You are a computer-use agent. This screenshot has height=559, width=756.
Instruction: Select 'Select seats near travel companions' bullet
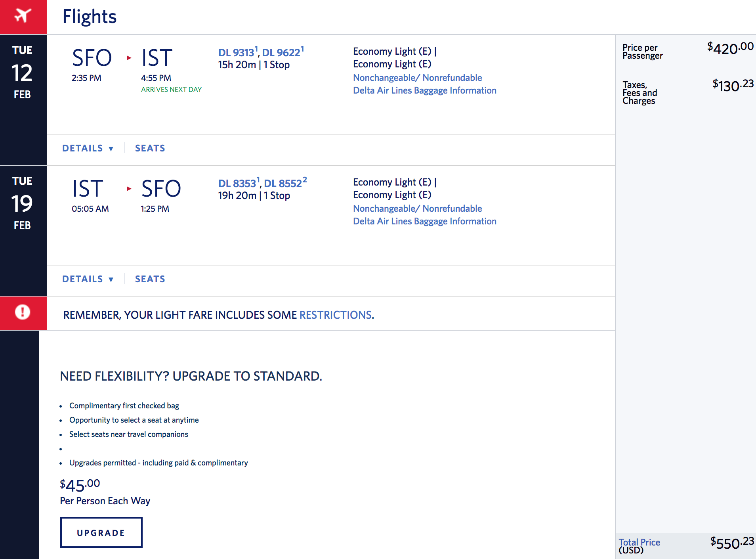click(x=129, y=434)
